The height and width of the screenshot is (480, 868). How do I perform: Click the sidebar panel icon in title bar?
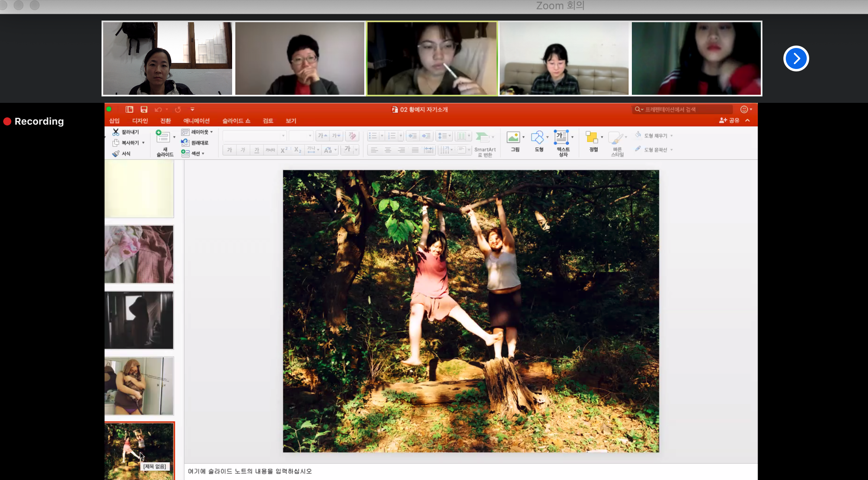[129, 109]
